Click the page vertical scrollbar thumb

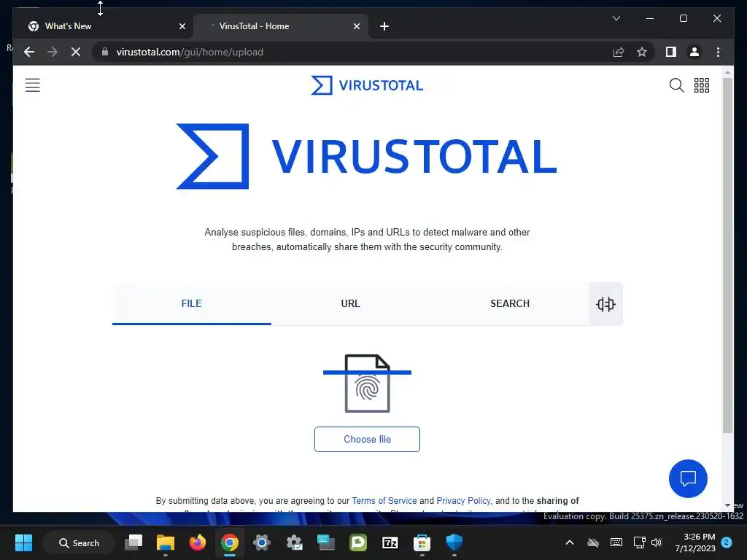[x=727, y=256]
